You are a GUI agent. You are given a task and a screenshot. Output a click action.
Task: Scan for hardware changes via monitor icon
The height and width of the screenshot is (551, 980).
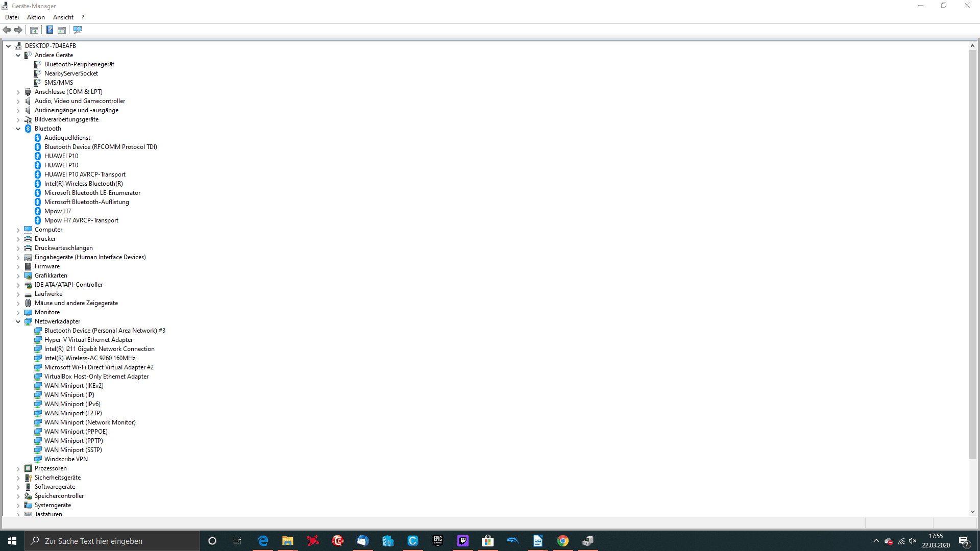pyautogui.click(x=78, y=30)
